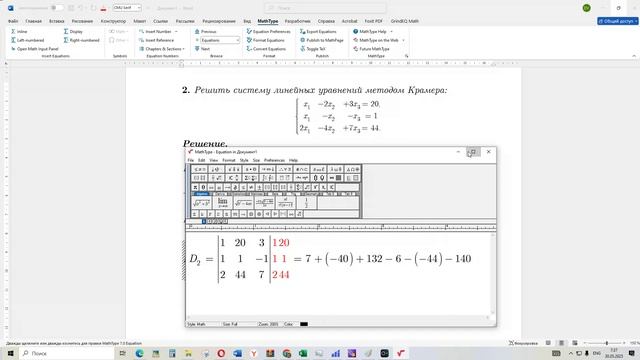Image resolution: width=640 pixels, height=360 pixels.
Task: Open the Preferences menu in MathType window
Action: 274,160
